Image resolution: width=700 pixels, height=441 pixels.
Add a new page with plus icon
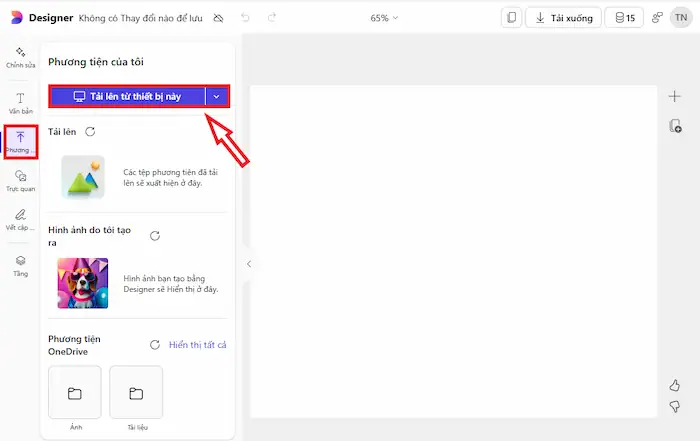pyautogui.click(x=674, y=97)
